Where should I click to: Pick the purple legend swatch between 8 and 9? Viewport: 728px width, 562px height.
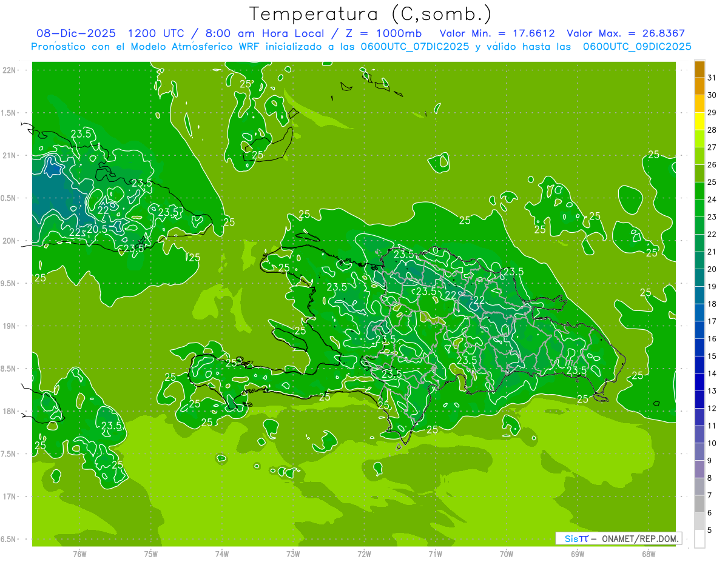point(699,469)
